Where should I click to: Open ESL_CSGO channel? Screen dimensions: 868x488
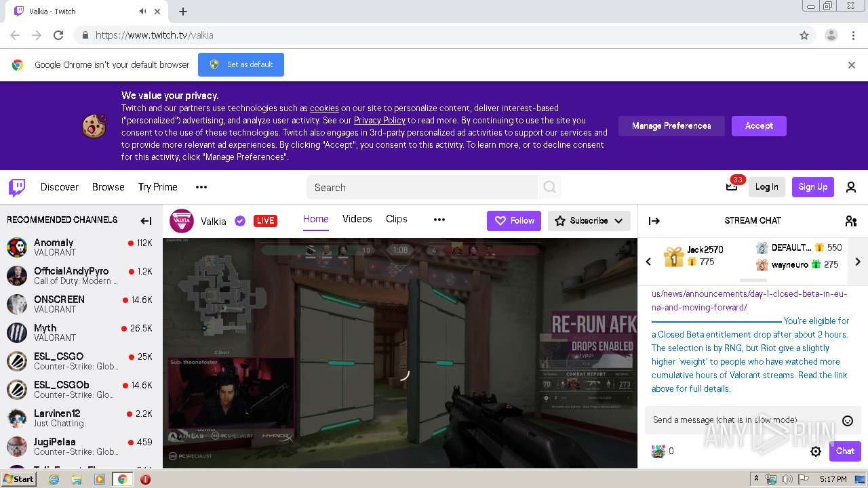(x=81, y=361)
